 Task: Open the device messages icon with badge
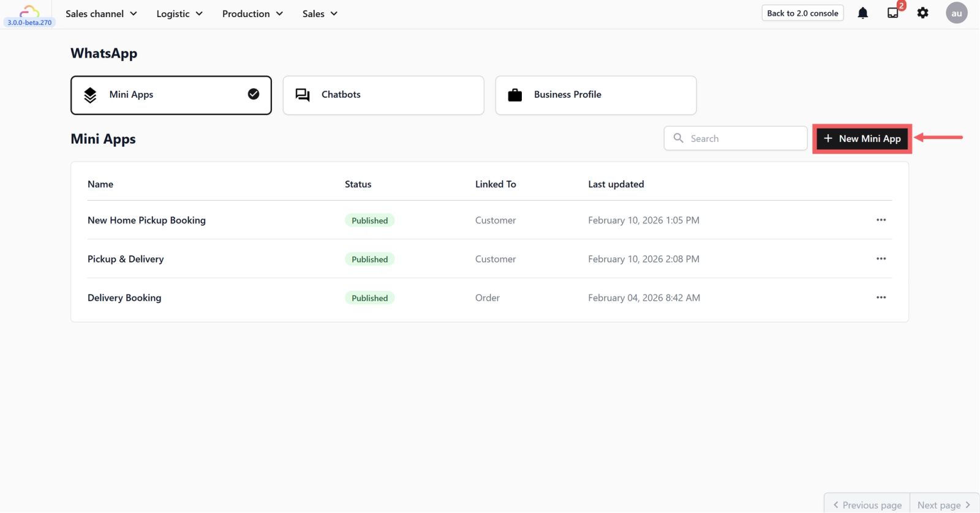point(893,12)
